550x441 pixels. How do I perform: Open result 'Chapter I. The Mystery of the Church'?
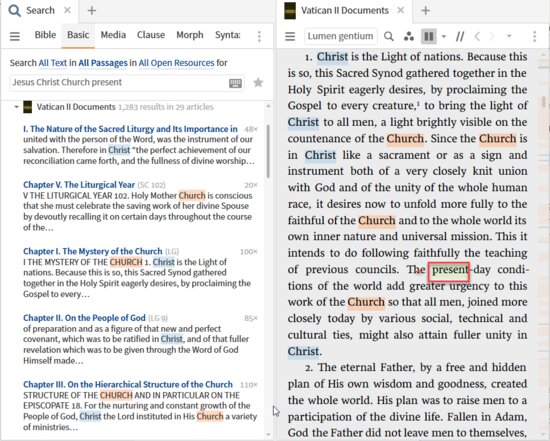point(93,251)
